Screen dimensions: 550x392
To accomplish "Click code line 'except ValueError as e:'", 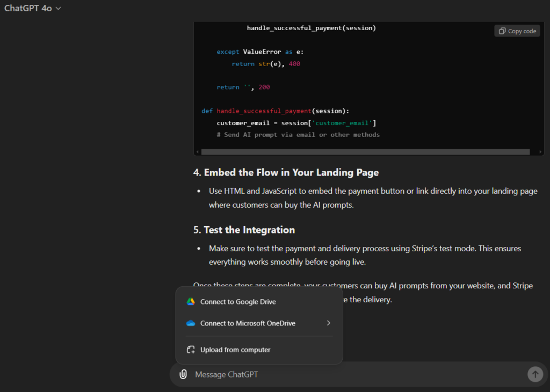I will pos(260,52).
